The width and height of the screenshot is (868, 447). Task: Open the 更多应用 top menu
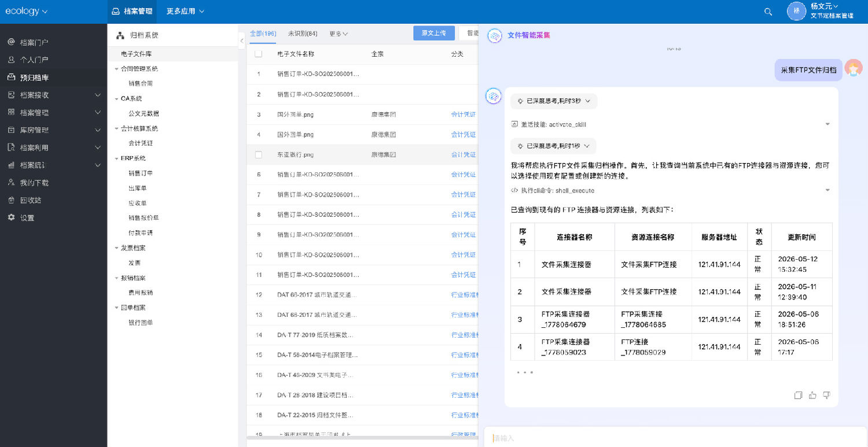[185, 12]
